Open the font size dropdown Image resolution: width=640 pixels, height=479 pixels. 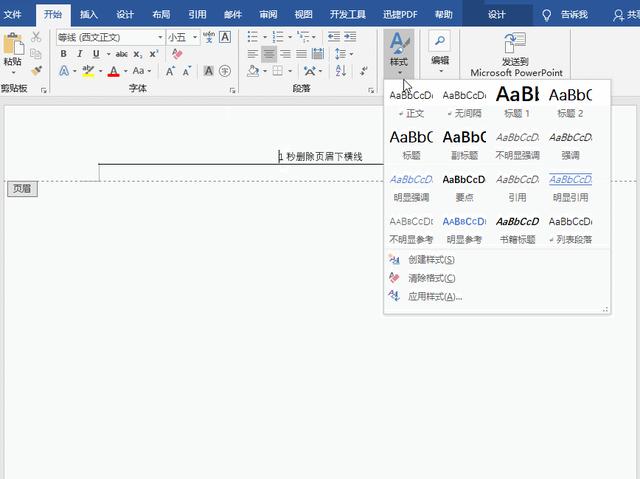point(195,38)
